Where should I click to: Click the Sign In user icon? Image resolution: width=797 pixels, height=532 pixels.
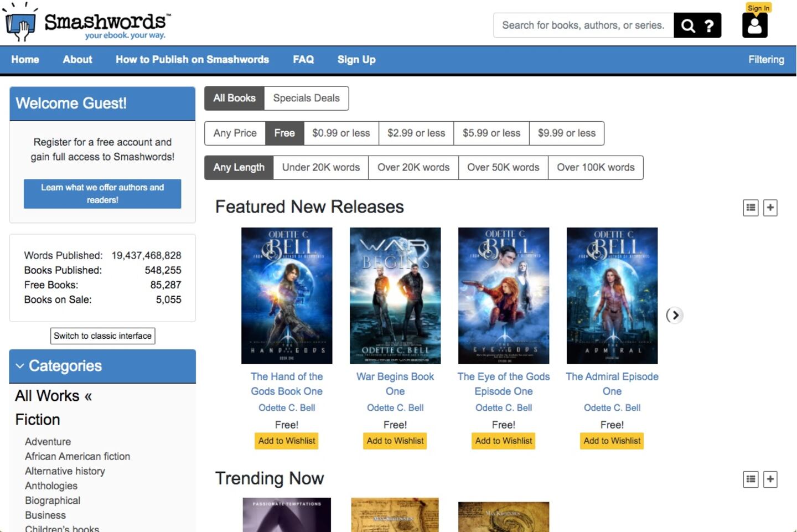coord(754,25)
